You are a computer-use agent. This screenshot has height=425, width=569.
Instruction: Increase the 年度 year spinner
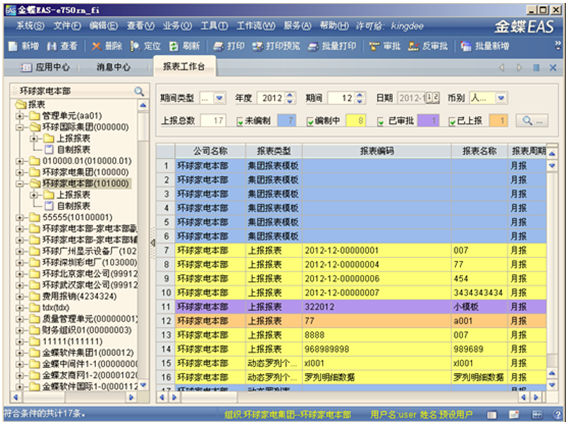pyautogui.click(x=290, y=95)
